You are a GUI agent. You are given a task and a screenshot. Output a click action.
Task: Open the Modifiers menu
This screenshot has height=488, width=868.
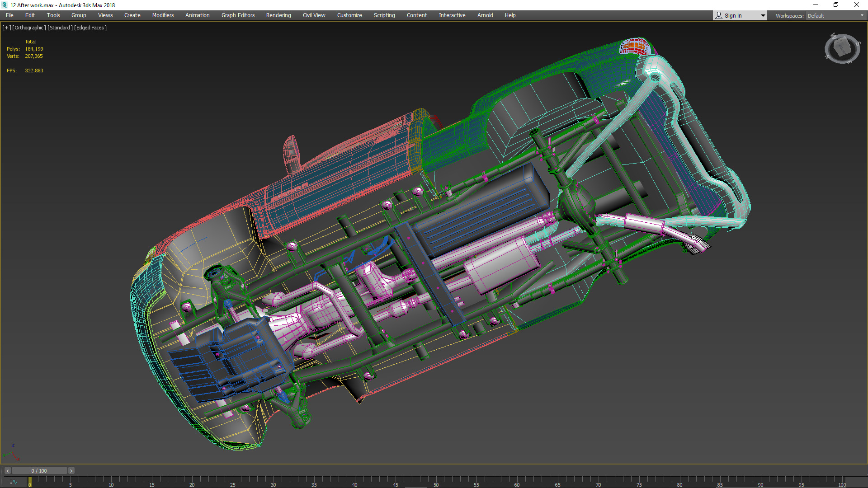click(x=163, y=15)
